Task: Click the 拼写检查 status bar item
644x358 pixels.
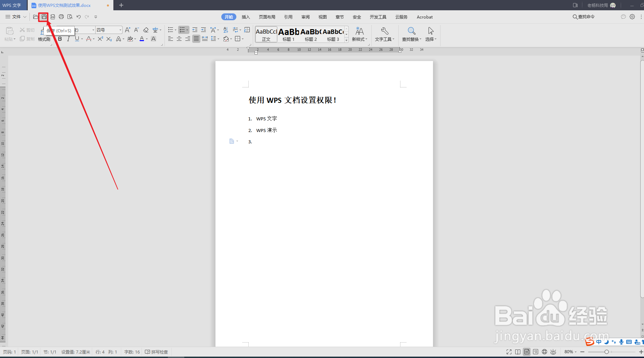Action: pyautogui.click(x=157, y=352)
